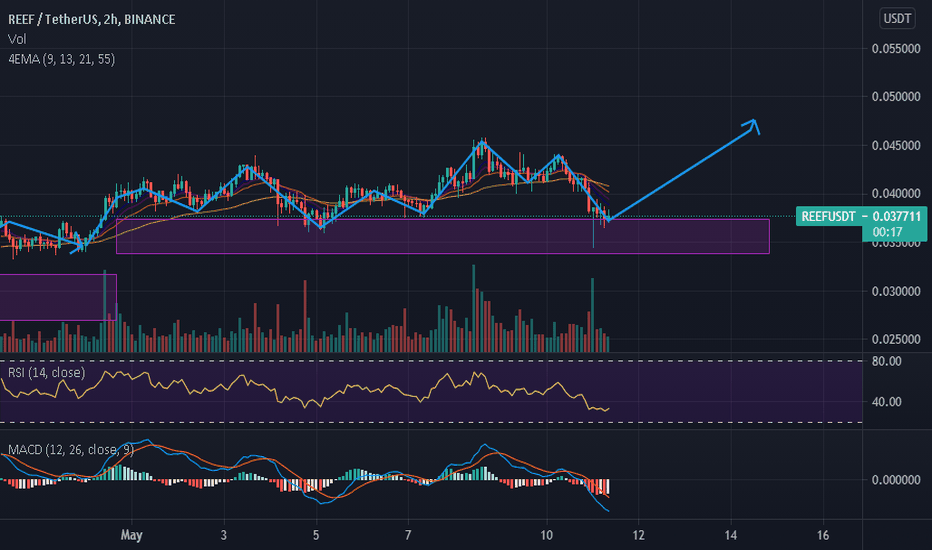Click the USDT currency button
This screenshot has width=932, height=550.
click(897, 18)
